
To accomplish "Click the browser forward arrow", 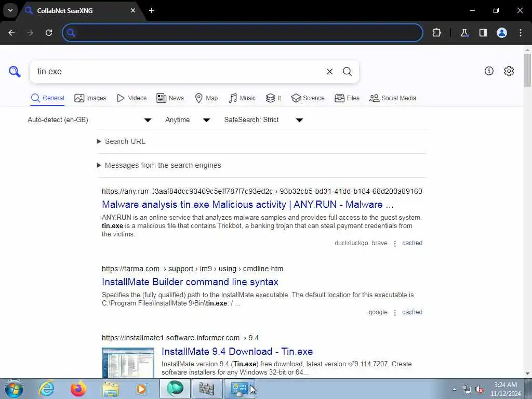I will click(30, 33).
